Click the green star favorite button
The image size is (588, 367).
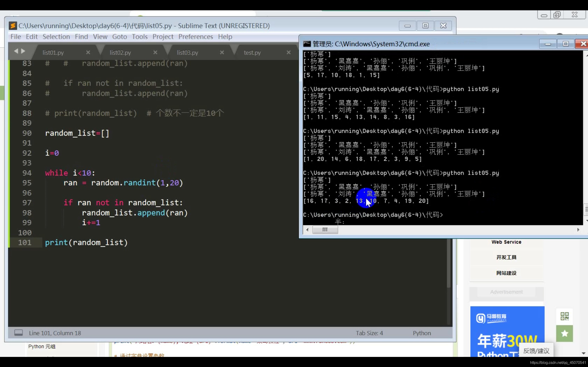564,333
